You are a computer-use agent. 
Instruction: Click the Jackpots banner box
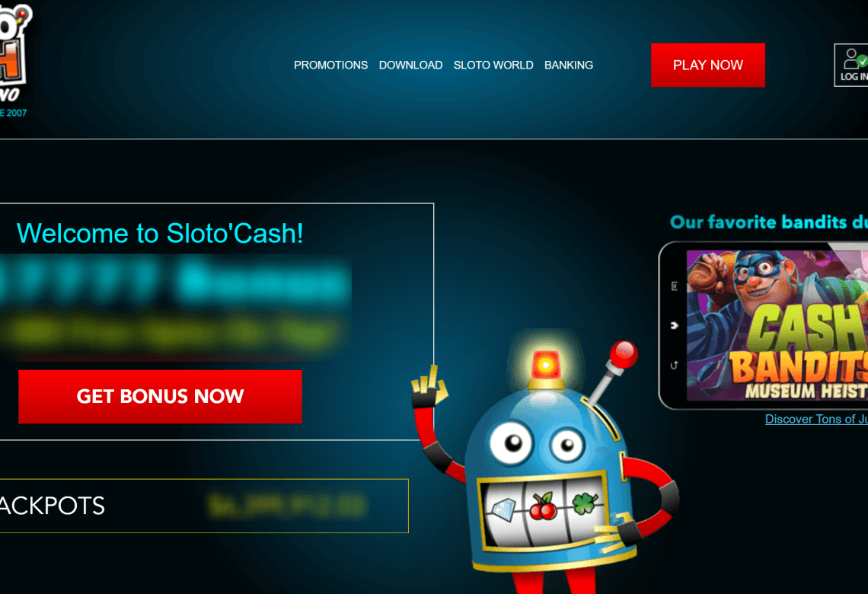204,506
